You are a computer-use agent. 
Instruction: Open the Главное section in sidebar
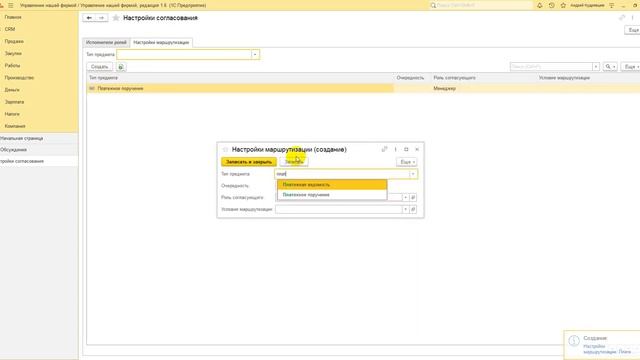click(x=13, y=17)
